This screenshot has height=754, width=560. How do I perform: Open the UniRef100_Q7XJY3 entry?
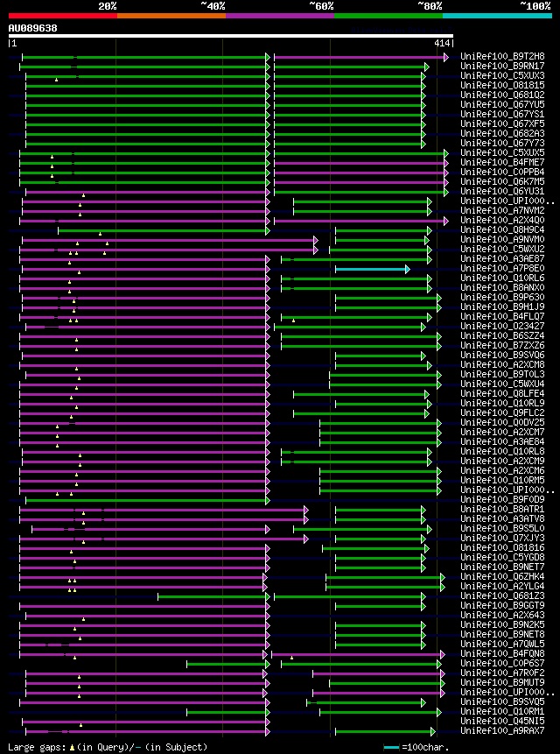[x=502, y=537]
